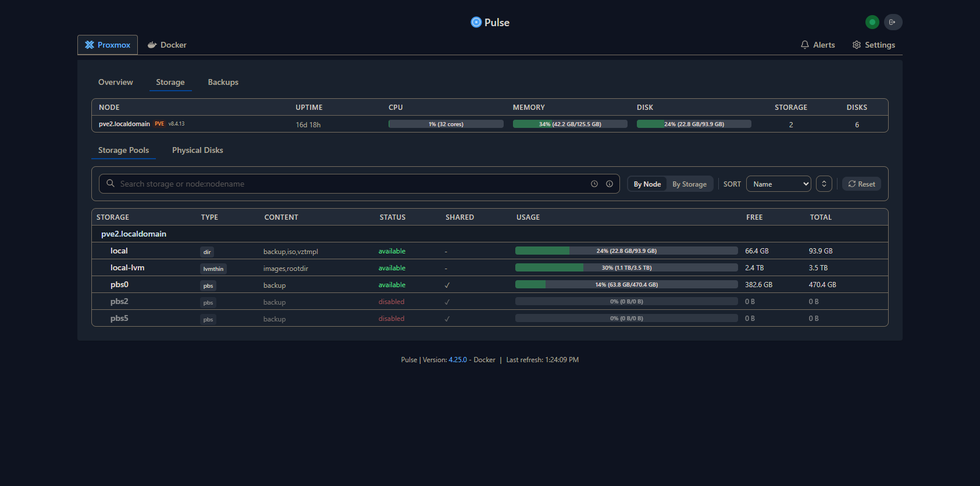Click the search info help icon

pos(610,184)
